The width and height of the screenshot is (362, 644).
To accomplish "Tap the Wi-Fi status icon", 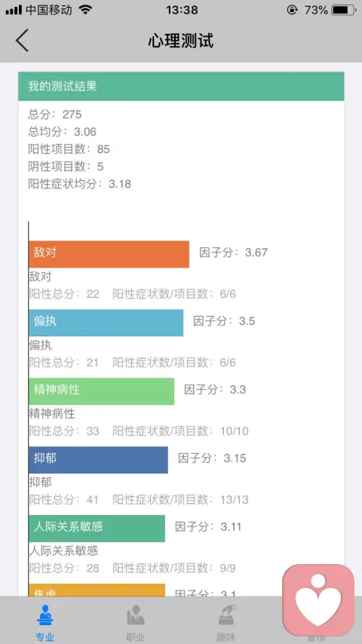I will 85,10.
